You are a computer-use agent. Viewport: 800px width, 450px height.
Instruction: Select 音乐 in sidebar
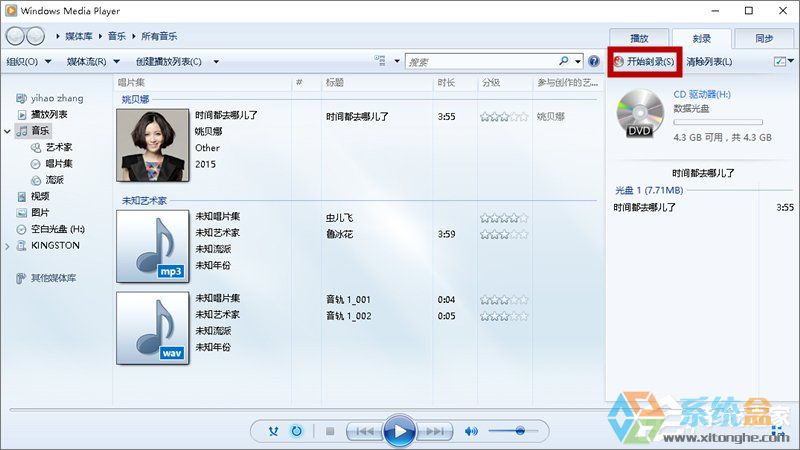pyautogui.click(x=33, y=131)
